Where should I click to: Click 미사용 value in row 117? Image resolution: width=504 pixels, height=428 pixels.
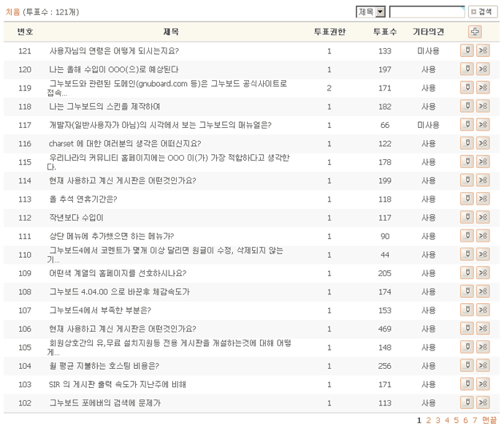click(x=428, y=125)
